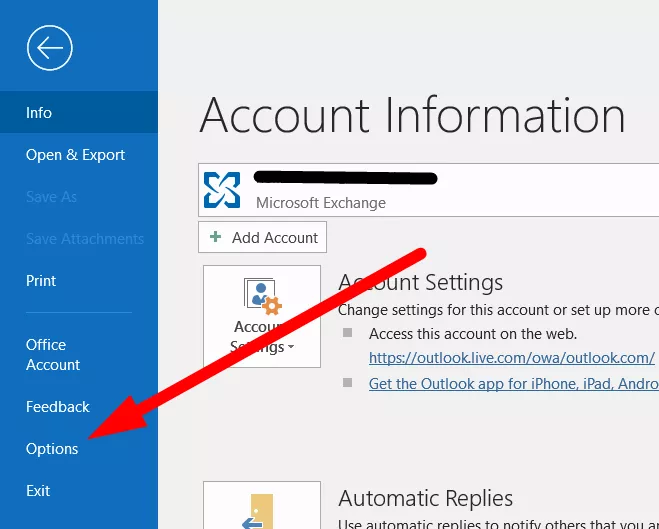
Task: Click the Account Information heading
Action: (x=412, y=115)
